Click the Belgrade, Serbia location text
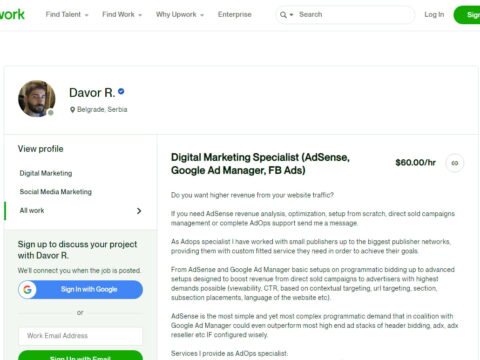 coord(102,109)
